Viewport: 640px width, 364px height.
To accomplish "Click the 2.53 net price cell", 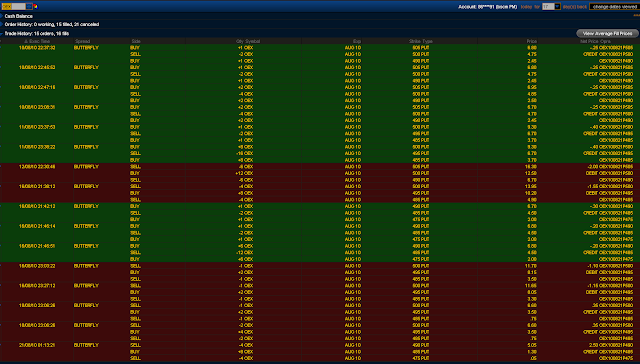I will 594,345.
